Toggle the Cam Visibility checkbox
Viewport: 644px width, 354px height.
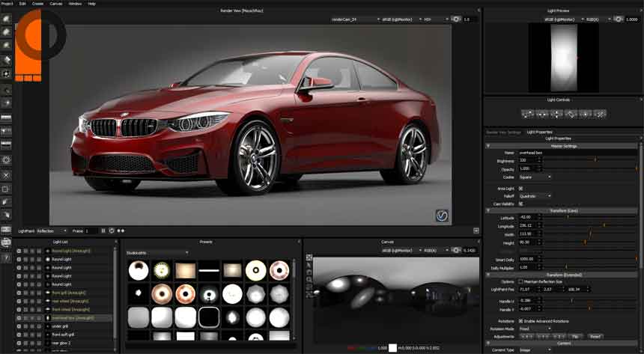pyautogui.click(x=520, y=204)
